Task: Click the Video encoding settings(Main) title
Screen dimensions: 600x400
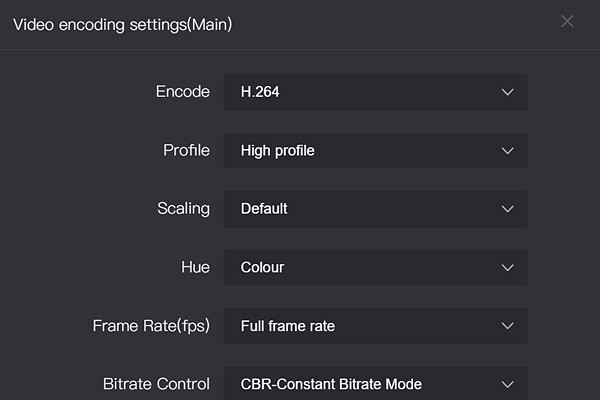Action: click(x=122, y=24)
